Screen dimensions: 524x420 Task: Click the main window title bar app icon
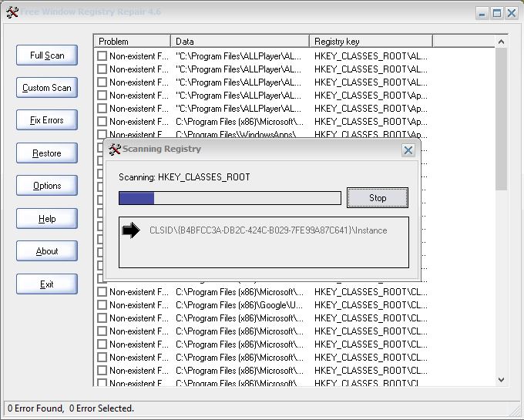(x=12, y=13)
